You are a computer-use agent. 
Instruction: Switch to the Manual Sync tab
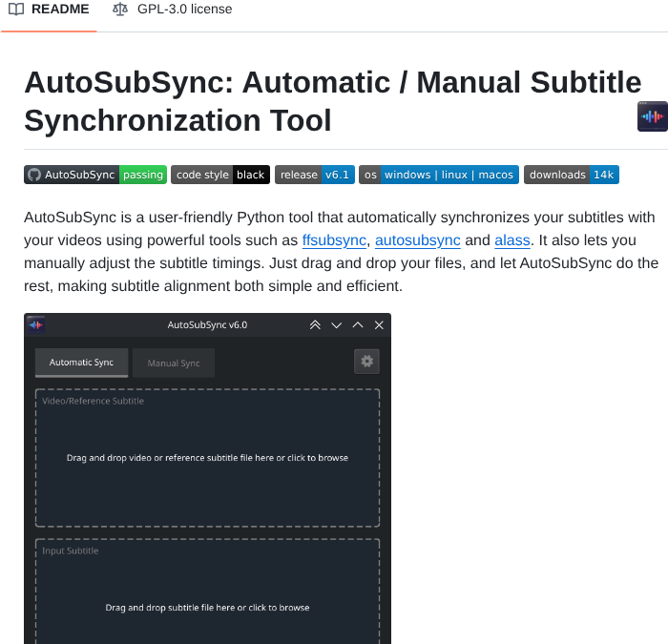174,364
